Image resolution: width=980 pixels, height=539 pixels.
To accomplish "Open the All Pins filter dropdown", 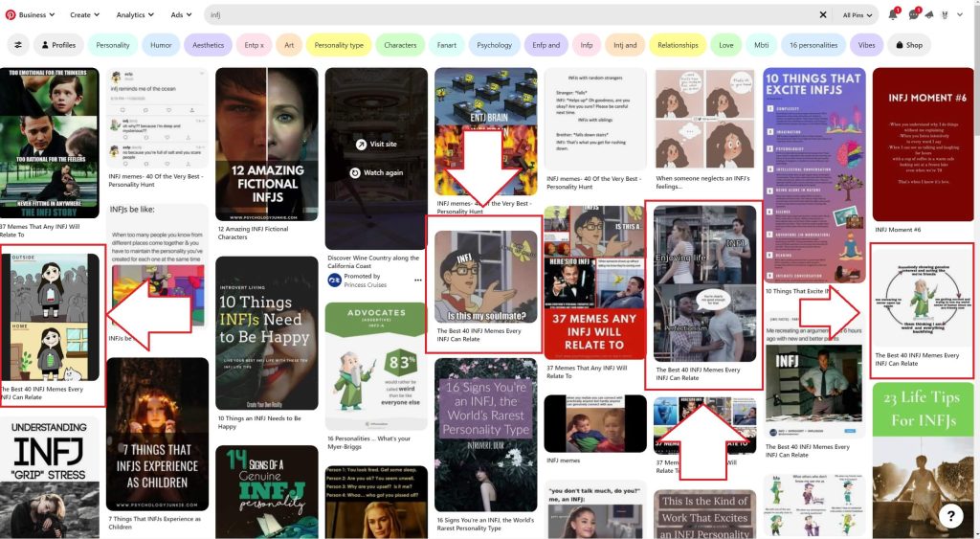I will (857, 15).
